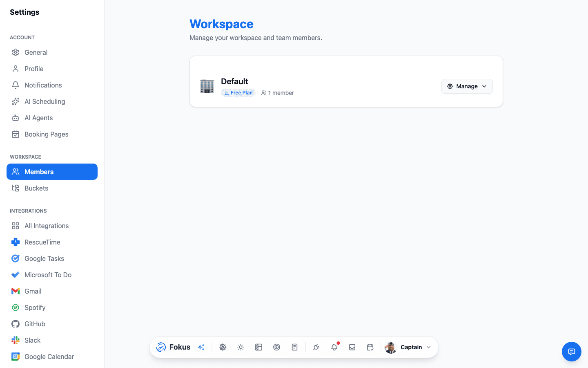Click the Default workspace name
The image size is (588, 368).
pos(234,81)
